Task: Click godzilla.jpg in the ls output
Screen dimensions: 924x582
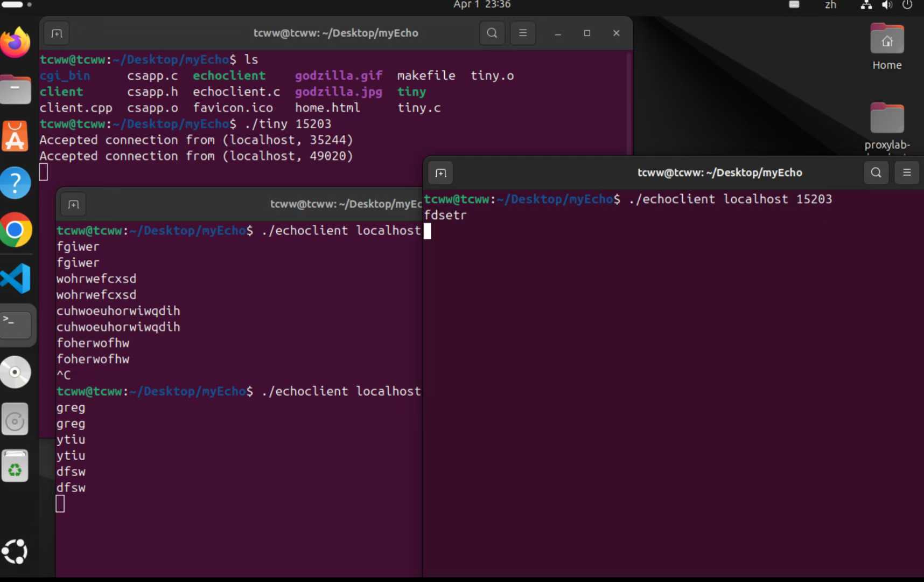Action: [x=339, y=92]
